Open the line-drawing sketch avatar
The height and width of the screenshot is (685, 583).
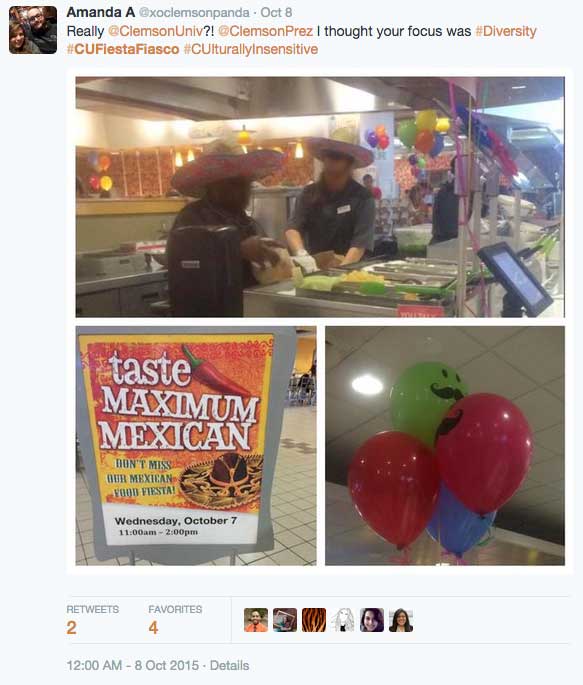[x=343, y=620]
